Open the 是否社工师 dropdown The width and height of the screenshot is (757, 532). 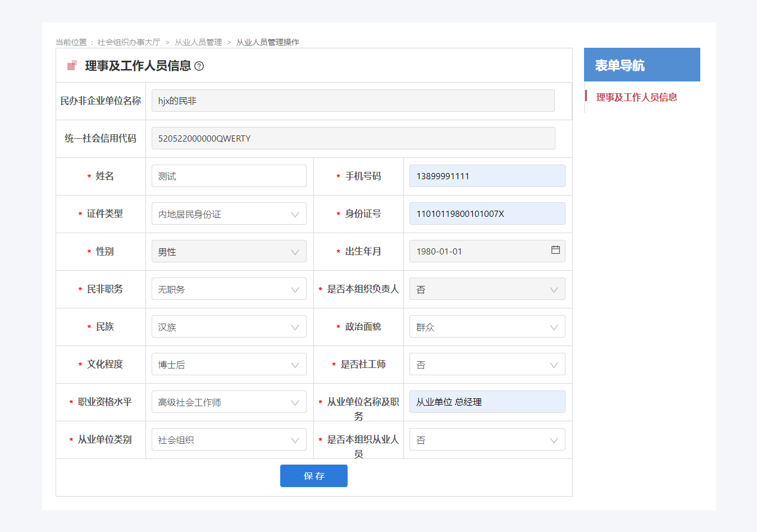(487, 365)
